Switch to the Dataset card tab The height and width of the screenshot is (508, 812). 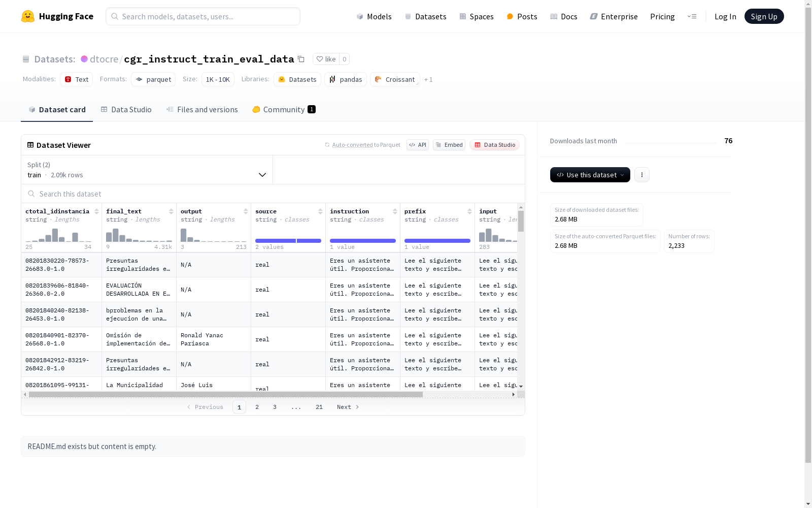click(x=57, y=110)
